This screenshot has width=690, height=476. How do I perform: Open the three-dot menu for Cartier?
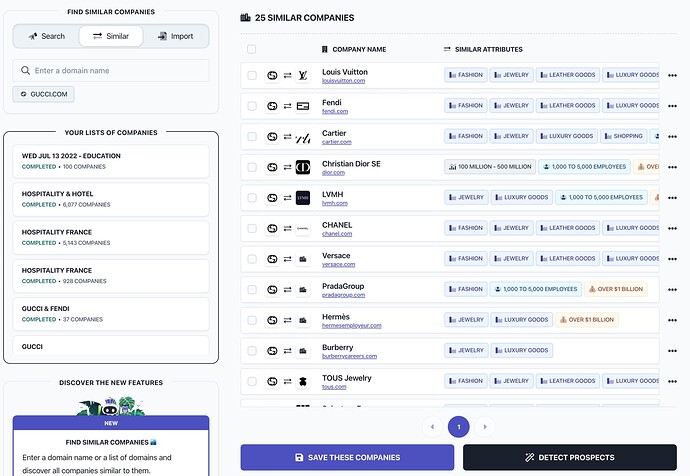point(672,137)
